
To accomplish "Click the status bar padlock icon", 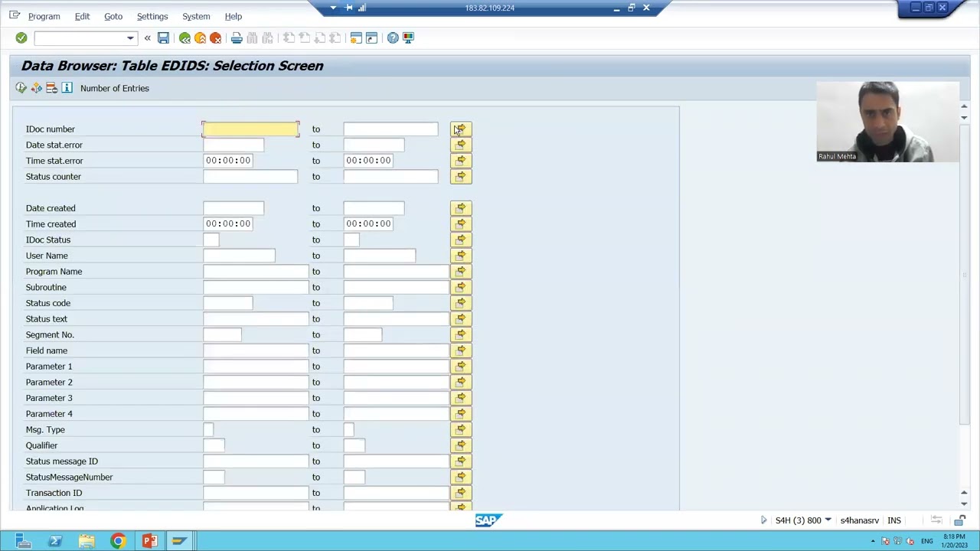I will (960, 520).
